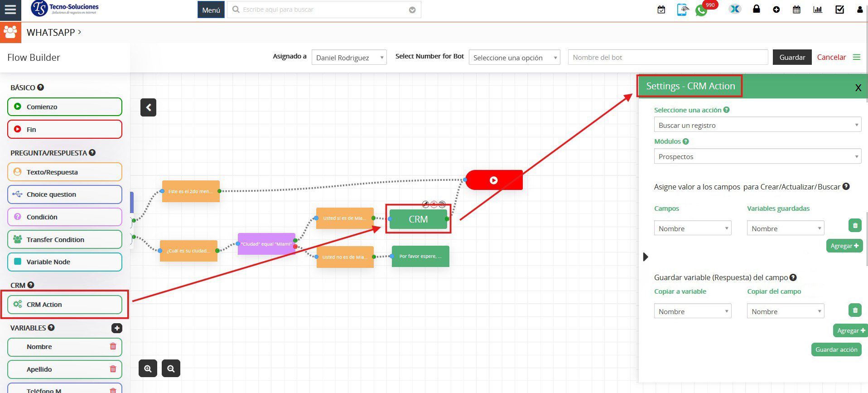This screenshot has width=868, height=393.
Task: Open the bar chart reports icon
Action: click(x=818, y=10)
